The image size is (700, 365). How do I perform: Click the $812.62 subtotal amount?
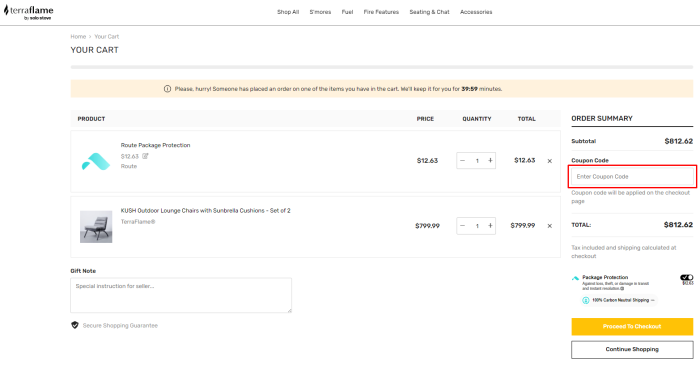[679, 141]
